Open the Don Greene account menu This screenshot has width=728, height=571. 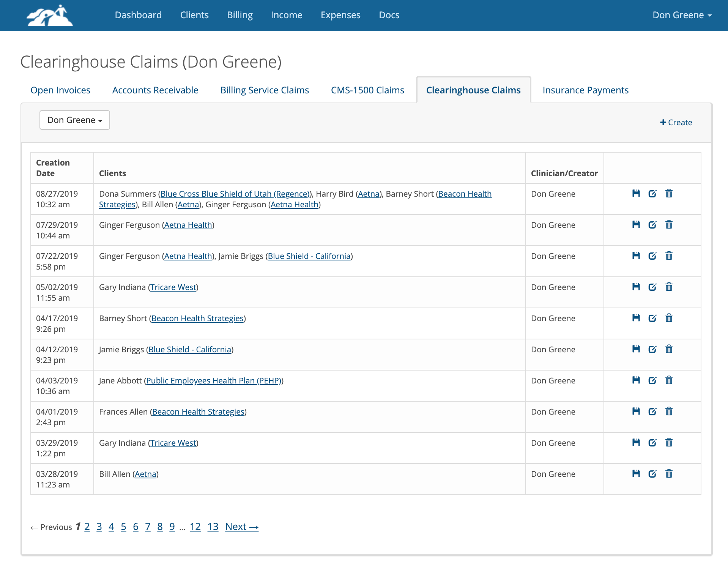coord(681,15)
